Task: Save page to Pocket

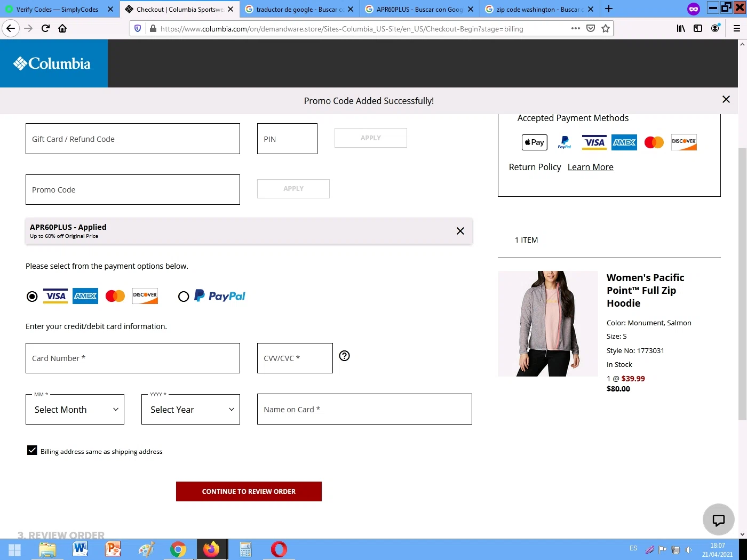Action: click(591, 28)
